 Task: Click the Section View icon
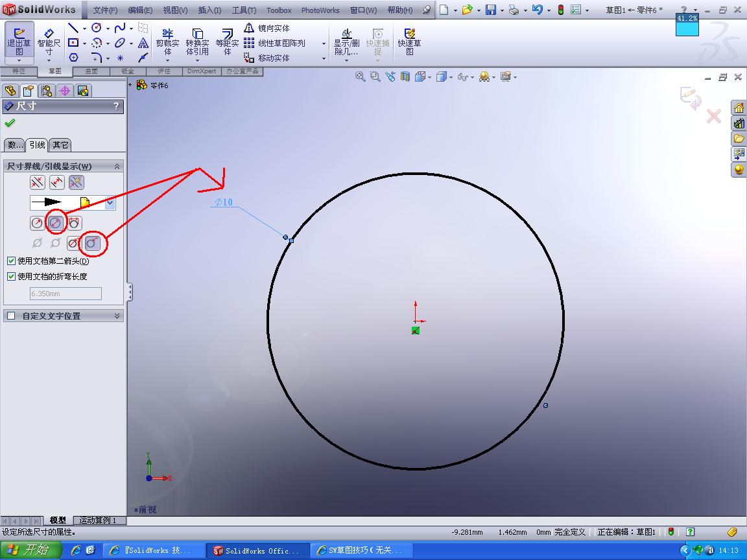tap(405, 76)
